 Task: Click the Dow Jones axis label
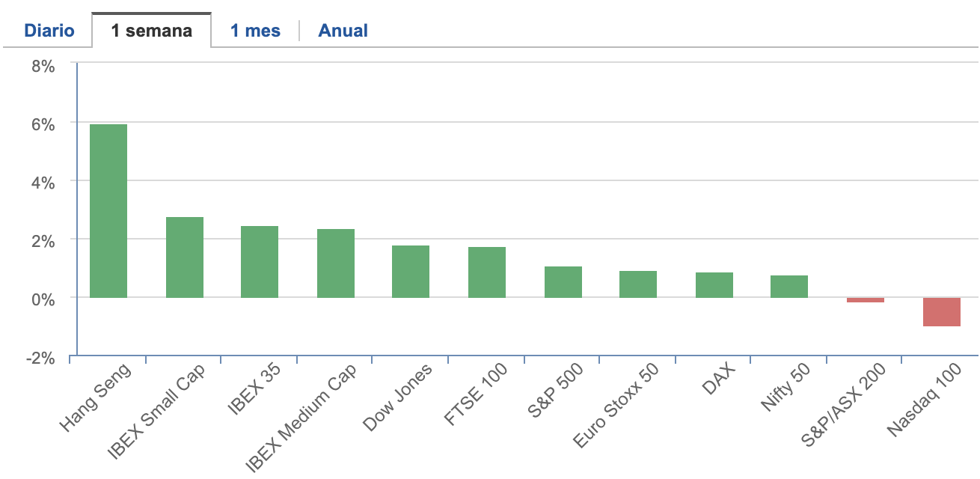(397, 397)
